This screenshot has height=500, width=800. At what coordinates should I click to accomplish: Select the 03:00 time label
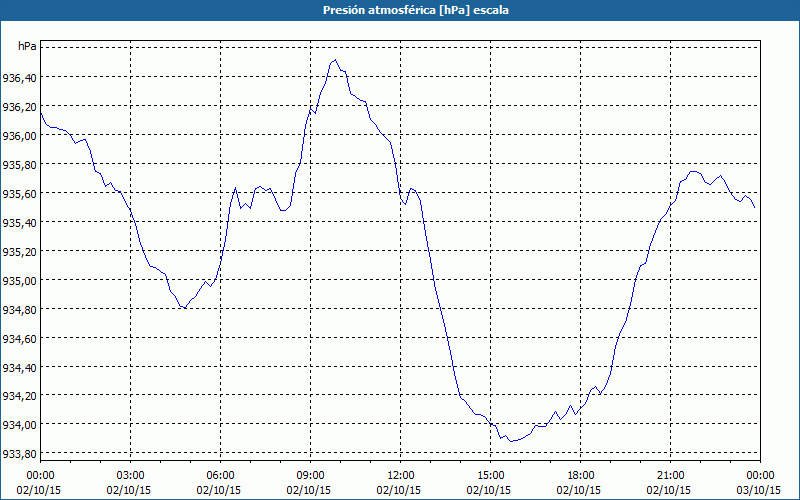click(131, 476)
